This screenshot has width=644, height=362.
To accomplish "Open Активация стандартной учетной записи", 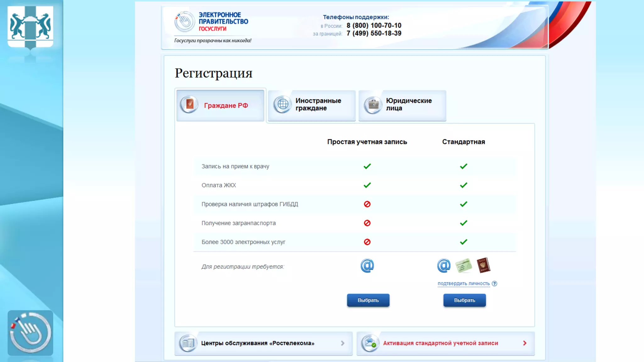I will coord(446,343).
